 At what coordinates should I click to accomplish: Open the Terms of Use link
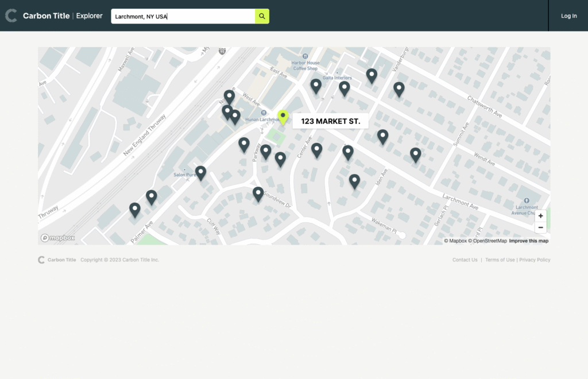500,260
